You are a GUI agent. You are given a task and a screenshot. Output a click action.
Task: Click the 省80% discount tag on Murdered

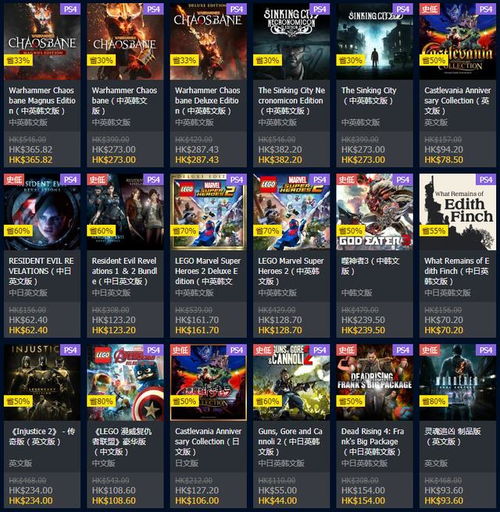(434, 401)
